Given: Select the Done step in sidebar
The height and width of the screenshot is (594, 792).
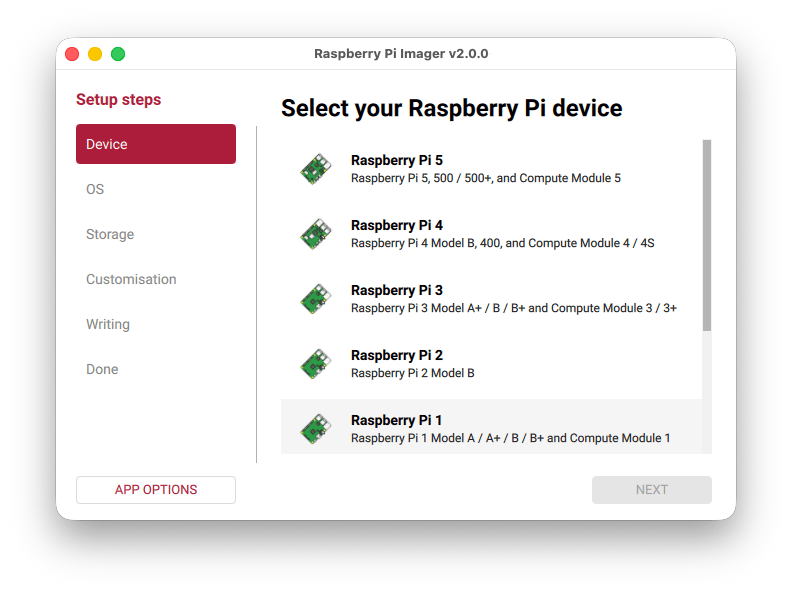Looking at the screenshot, I should point(102,369).
